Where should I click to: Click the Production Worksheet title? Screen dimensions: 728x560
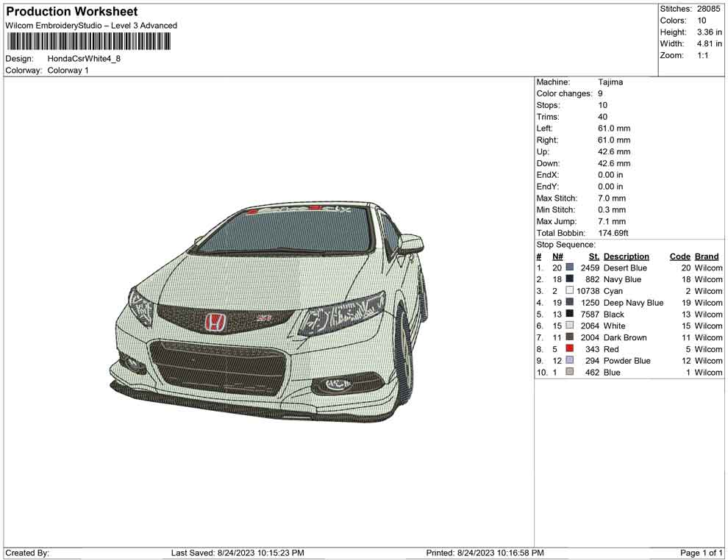[x=71, y=12]
